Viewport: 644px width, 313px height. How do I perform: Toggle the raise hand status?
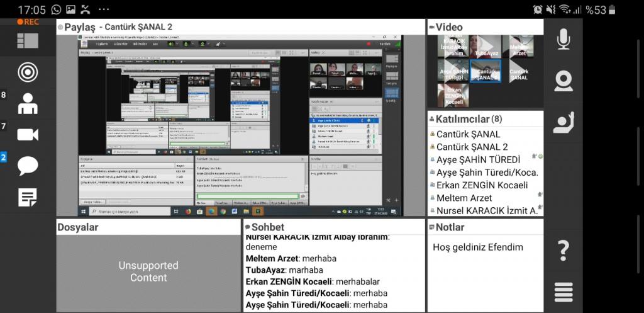tap(563, 122)
